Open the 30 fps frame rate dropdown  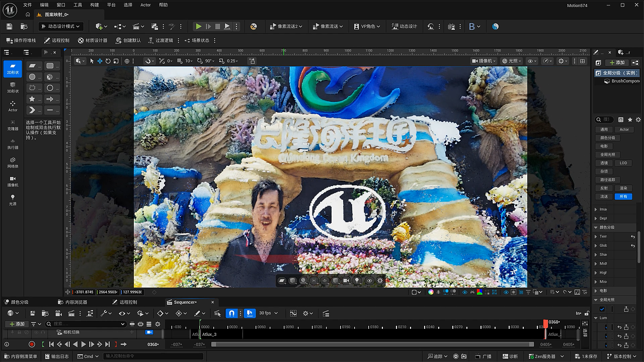click(268, 313)
